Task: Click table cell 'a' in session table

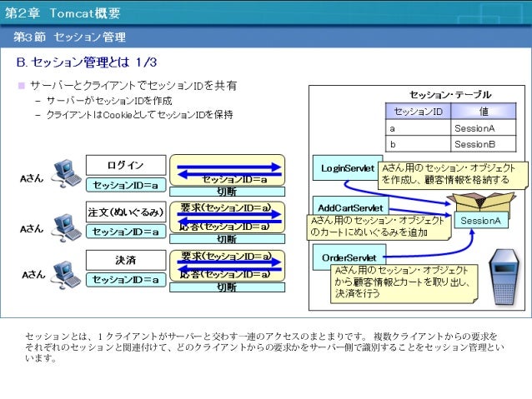Action: pyautogui.click(x=418, y=128)
